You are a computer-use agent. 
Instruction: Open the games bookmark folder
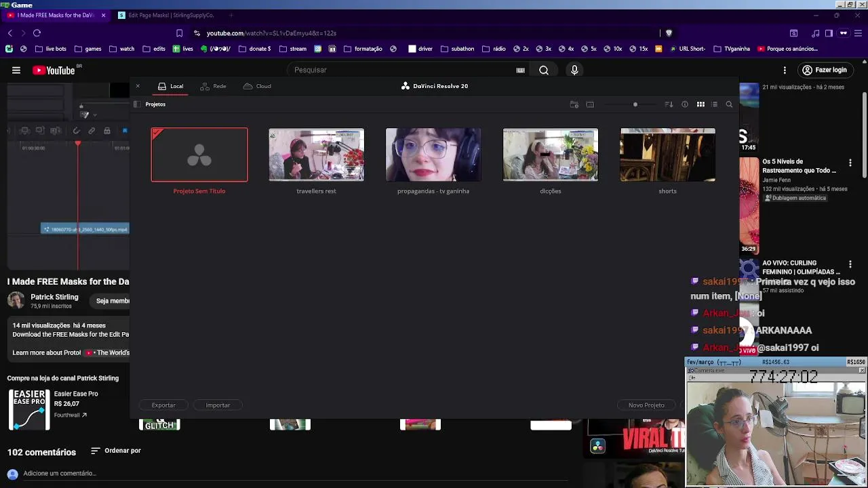pyautogui.click(x=87, y=49)
